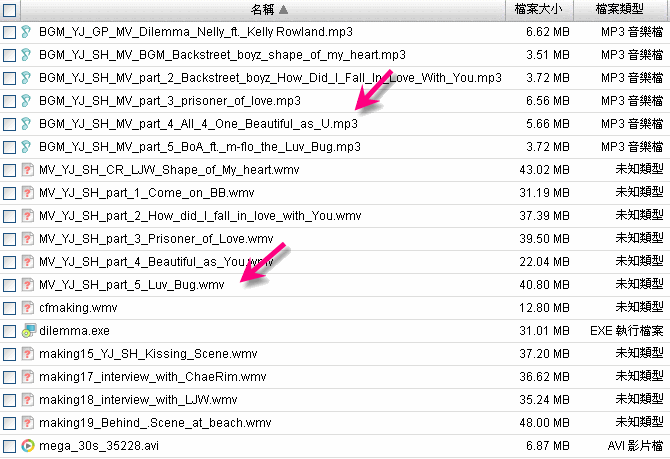
Task: Click the MP3 icon of Dilemma_Nelly_ft._Kelly Rowland.mp3
Action: pyautogui.click(x=26, y=32)
